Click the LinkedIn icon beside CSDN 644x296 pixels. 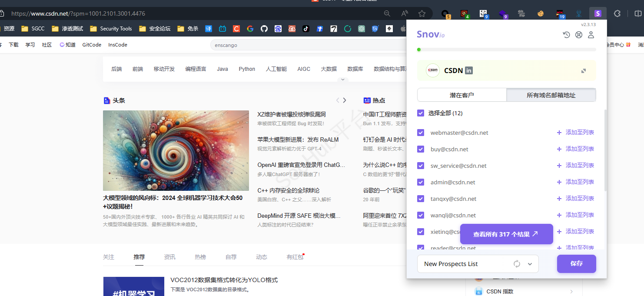[469, 70]
